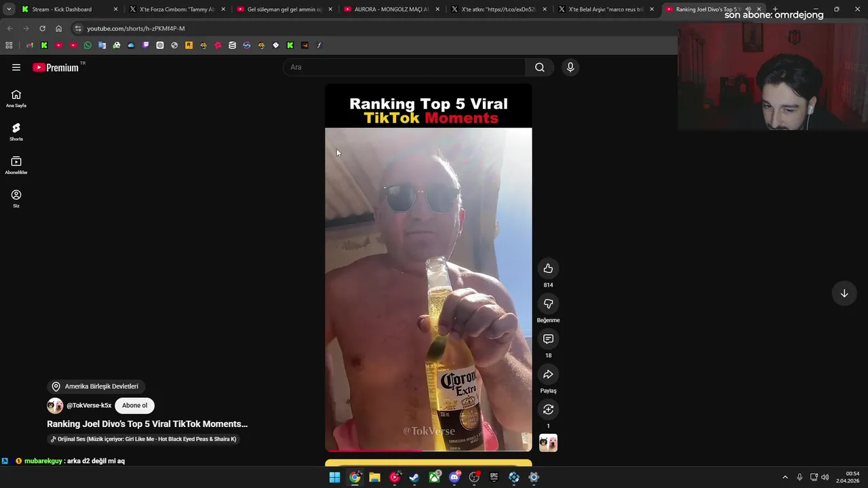Open the browser home page button
The image size is (868, 488).
click(x=58, y=28)
